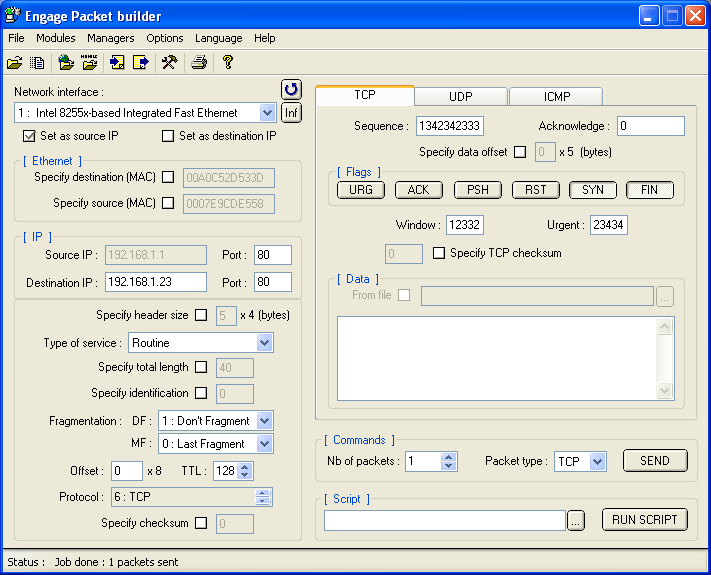
Task: Click the Offset value field
Action: pos(127,471)
